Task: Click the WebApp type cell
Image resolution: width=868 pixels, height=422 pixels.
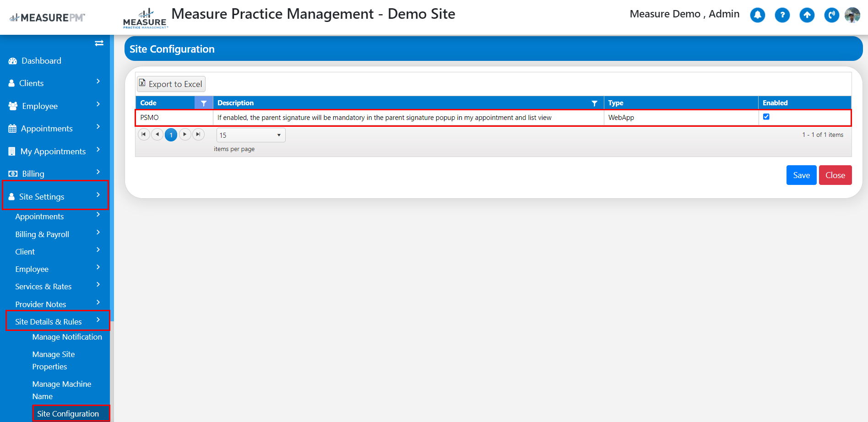Action: [x=681, y=118]
